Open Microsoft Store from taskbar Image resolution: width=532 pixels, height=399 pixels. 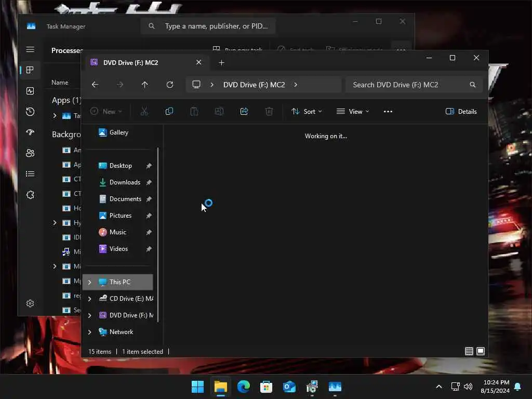coord(267,387)
